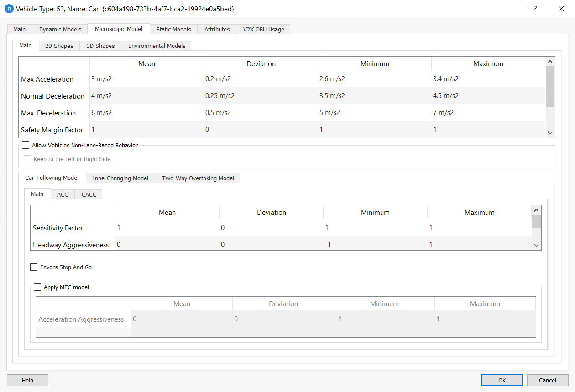Open the 2D Shapes tab
Image resolution: width=575 pixels, height=392 pixels.
point(59,45)
